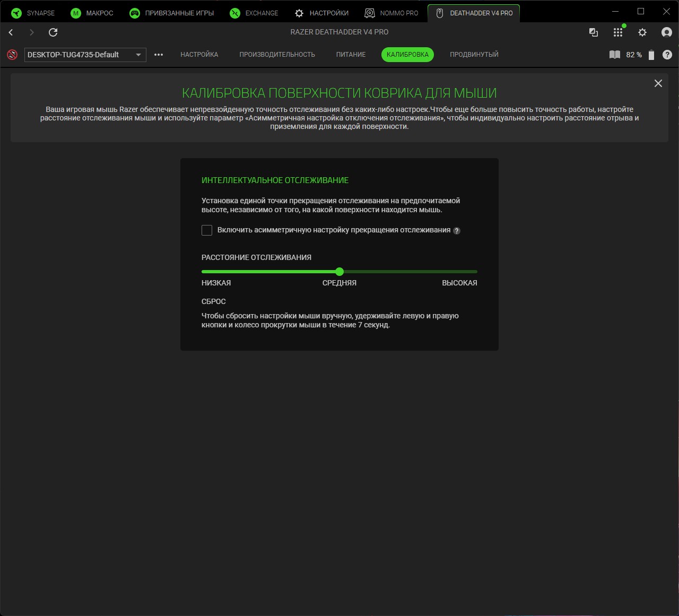
Task: Click the Средняя tracking distance label
Action: [339, 283]
